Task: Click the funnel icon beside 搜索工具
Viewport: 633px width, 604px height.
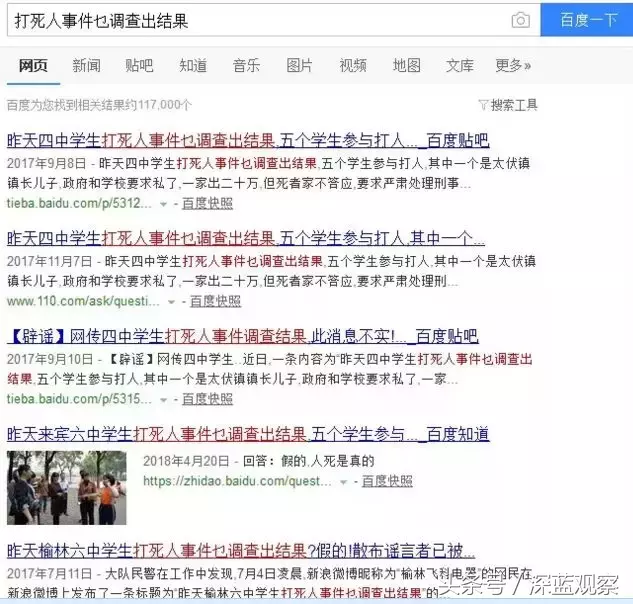Action: coord(483,105)
